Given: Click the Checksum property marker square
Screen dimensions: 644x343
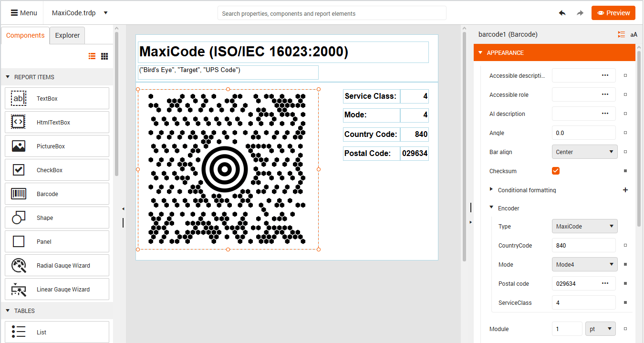Looking at the screenshot, I should tap(625, 171).
